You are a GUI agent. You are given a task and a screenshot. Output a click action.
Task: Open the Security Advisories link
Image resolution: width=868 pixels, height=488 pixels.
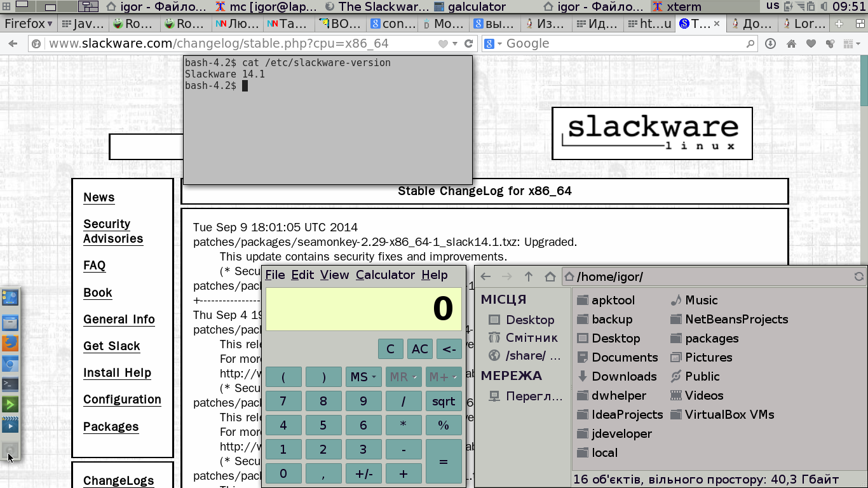click(113, 231)
